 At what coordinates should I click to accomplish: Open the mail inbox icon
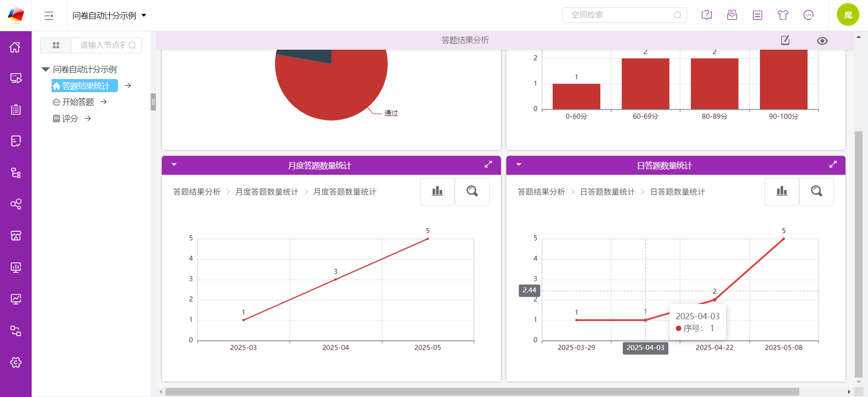coord(732,15)
